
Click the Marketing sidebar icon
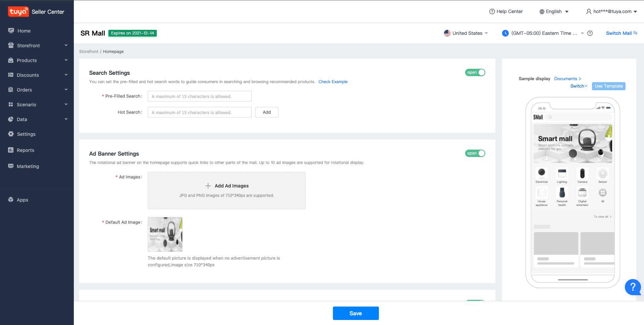[11, 166]
